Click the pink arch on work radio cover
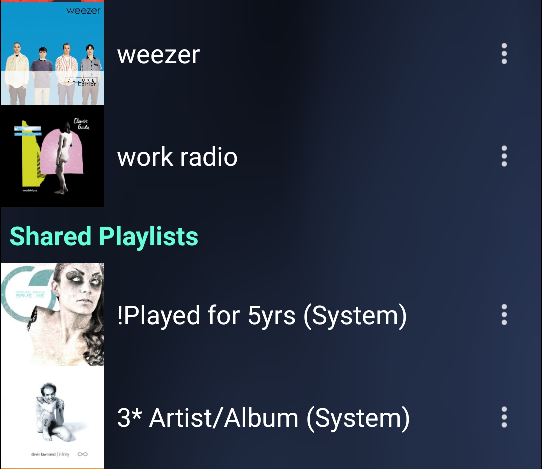The height and width of the screenshot is (469, 542). pyautogui.click(x=62, y=151)
